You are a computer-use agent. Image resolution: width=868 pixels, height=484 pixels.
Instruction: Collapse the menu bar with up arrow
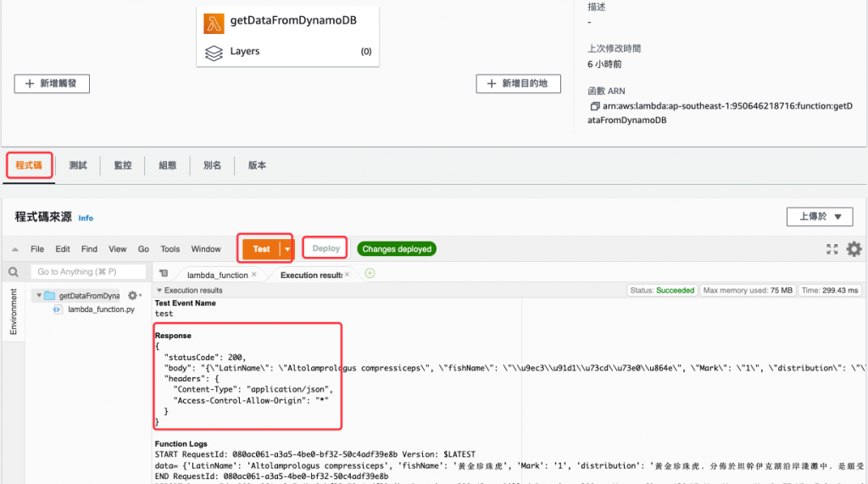click(15, 250)
